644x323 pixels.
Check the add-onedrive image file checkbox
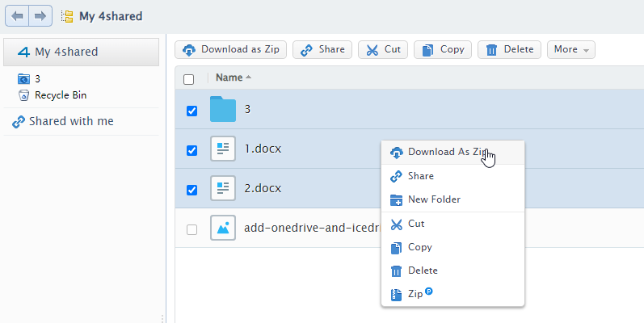point(192,229)
